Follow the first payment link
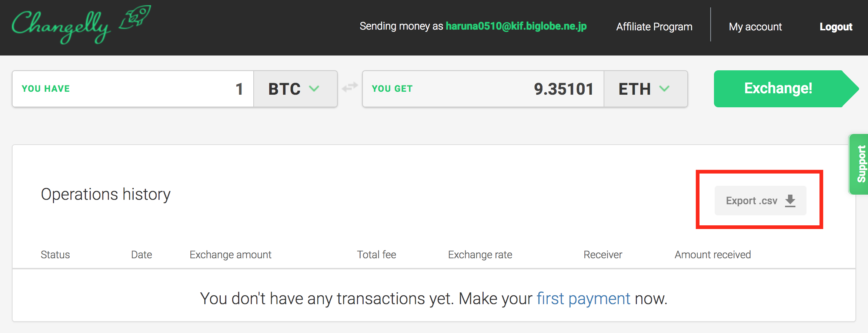Viewport: 868px width, 333px height. coord(584,299)
